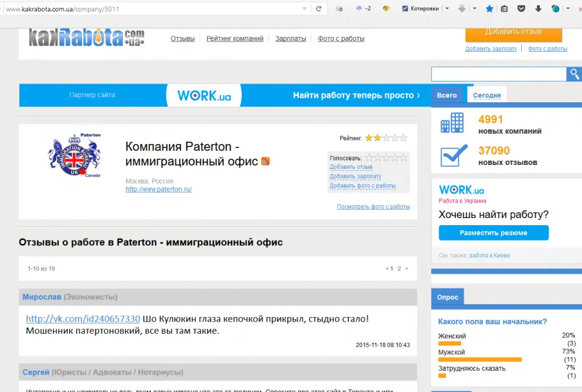Click the magnifier search button
This screenshot has width=582, height=392.
coord(574,74)
